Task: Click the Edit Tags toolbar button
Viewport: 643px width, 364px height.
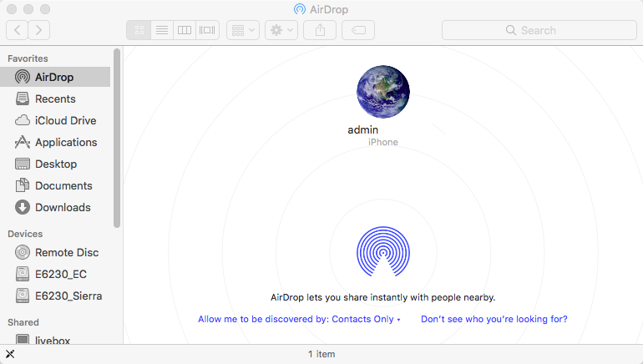Action: click(358, 30)
